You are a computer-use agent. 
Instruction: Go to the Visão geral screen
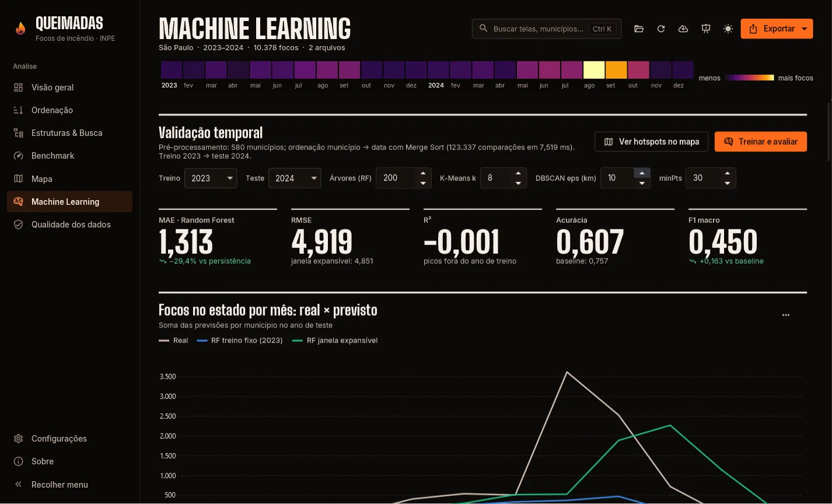click(70, 87)
